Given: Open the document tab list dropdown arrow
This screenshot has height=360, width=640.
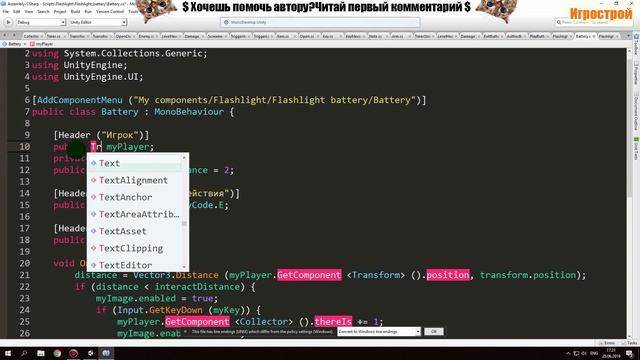Looking at the screenshot, I should coord(629,36).
